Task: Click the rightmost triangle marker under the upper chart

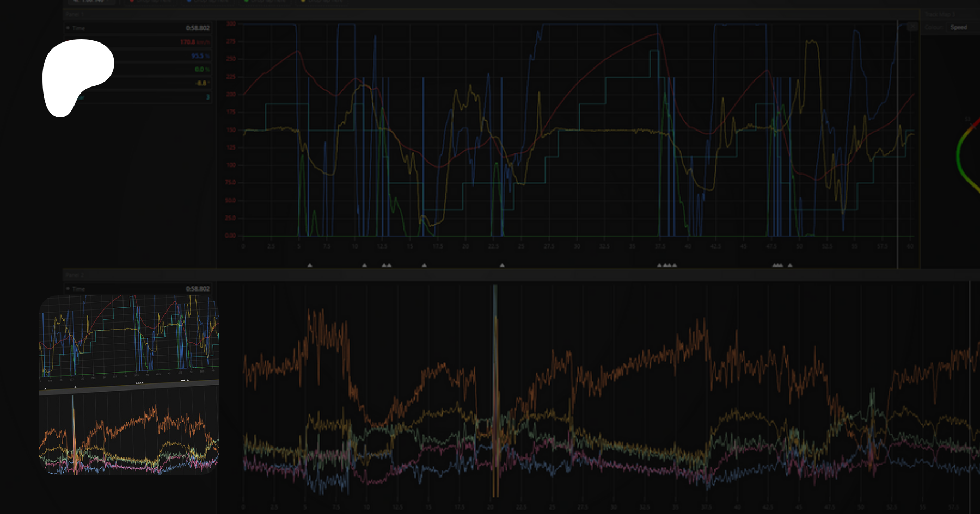Action: tap(790, 265)
